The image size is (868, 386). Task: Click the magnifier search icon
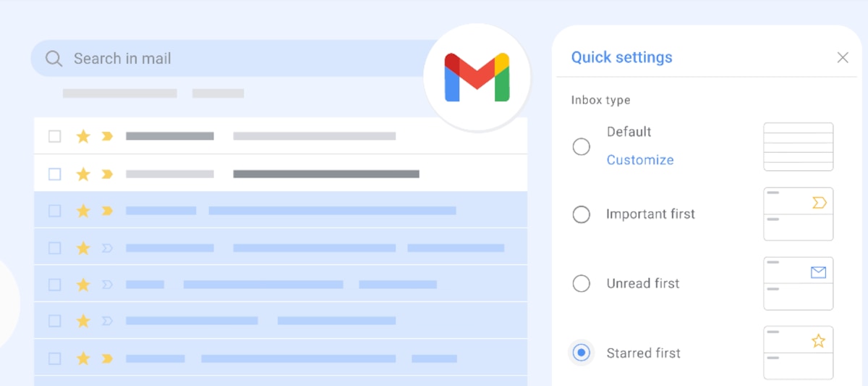[54, 59]
